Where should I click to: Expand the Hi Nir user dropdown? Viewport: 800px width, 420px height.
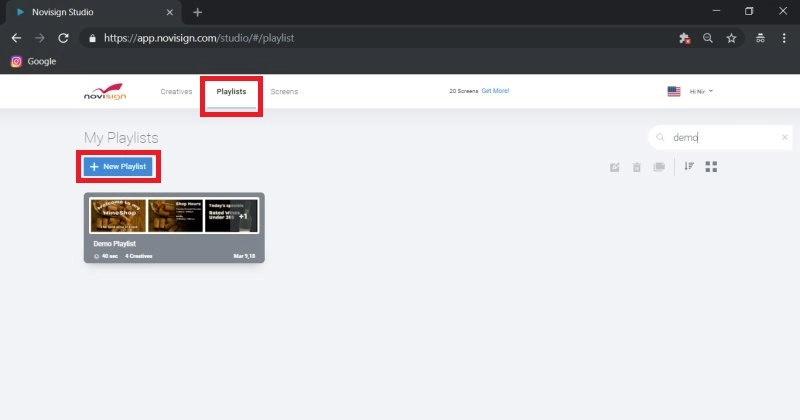pos(701,91)
